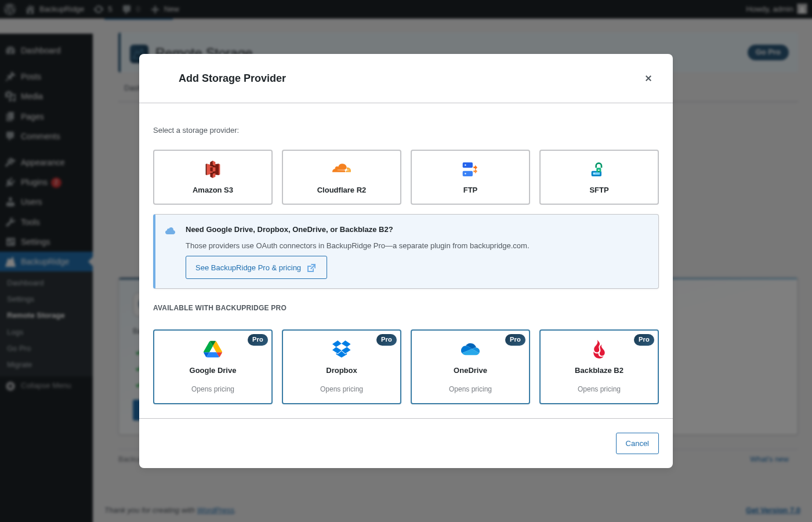Click the Amazon S3 red bucket icon
The height and width of the screenshot is (522, 812).
tap(213, 169)
